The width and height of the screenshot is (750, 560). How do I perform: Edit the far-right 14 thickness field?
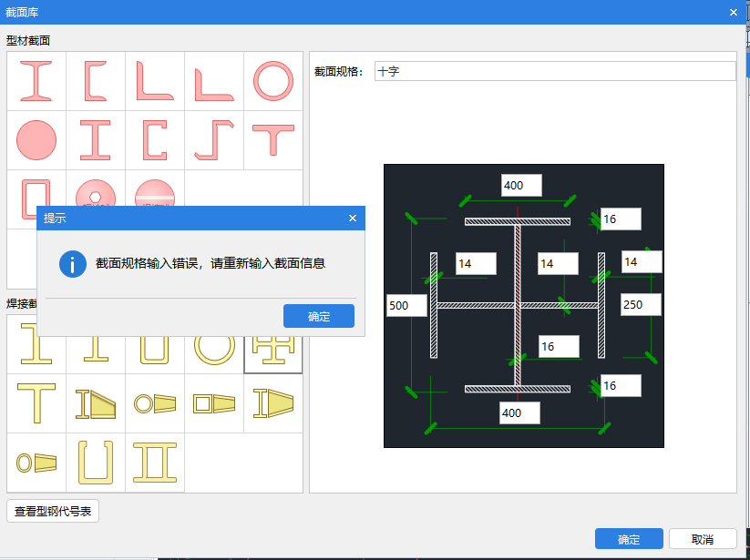(x=642, y=262)
